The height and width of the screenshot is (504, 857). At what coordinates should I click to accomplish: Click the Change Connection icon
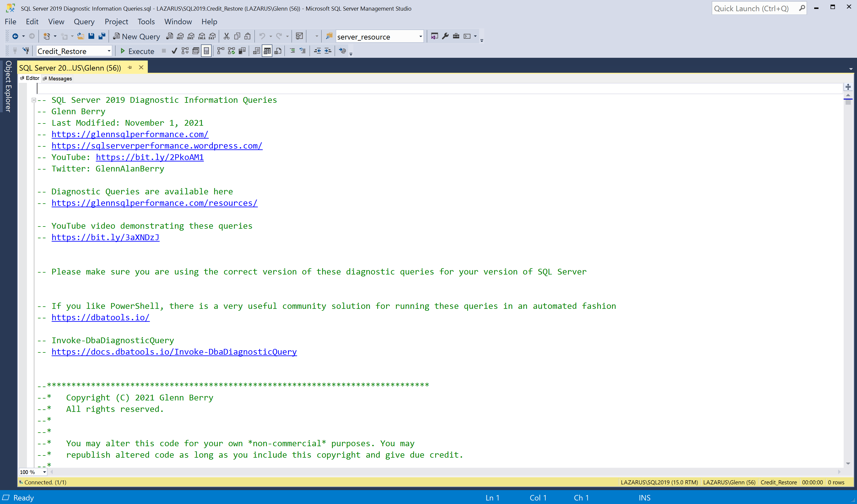tap(26, 51)
